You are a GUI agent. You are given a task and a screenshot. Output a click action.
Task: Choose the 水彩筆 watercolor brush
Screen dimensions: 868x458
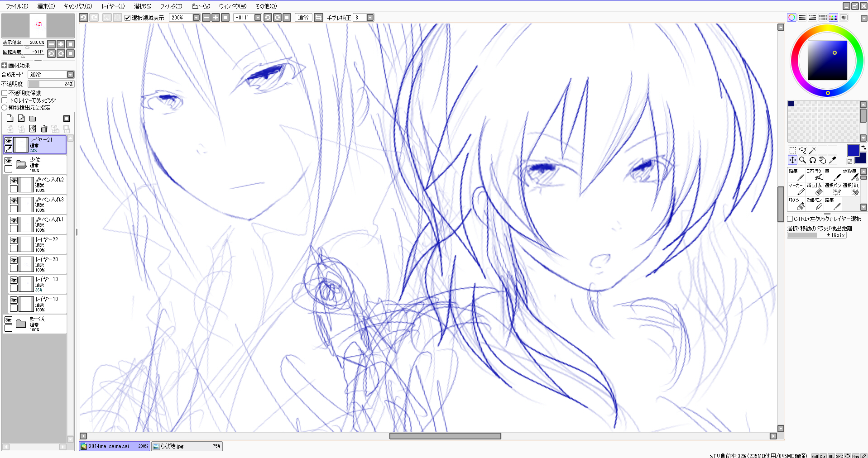tap(851, 175)
